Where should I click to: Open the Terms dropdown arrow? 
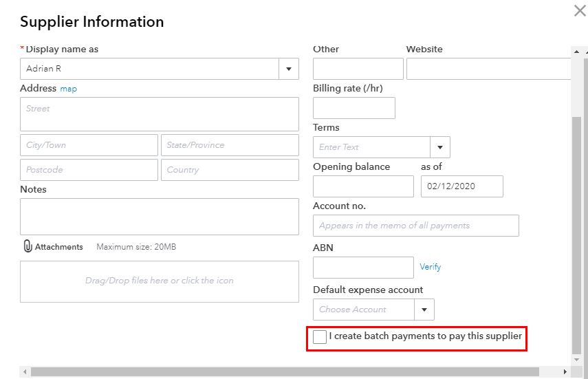click(x=440, y=147)
